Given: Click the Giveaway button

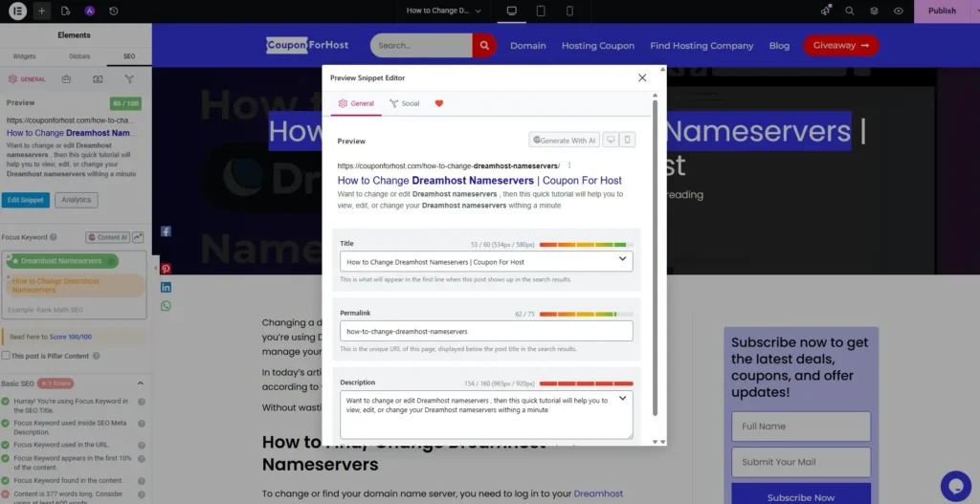Looking at the screenshot, I should coord(840,45).
